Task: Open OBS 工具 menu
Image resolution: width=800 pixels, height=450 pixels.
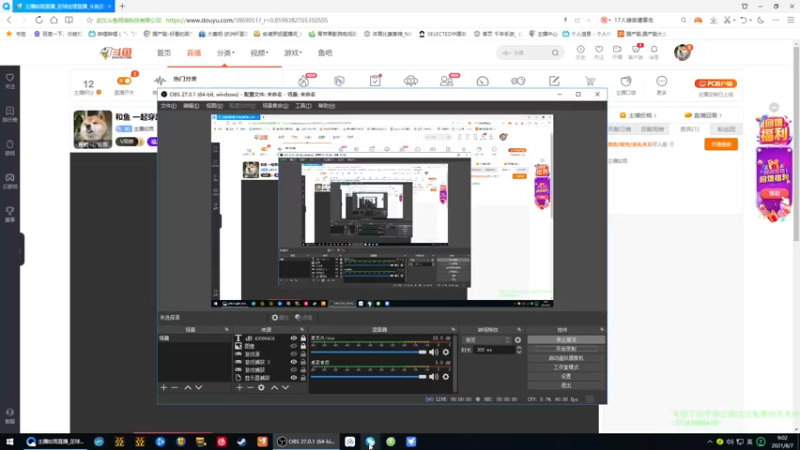Action: click(x=303, y=106)
